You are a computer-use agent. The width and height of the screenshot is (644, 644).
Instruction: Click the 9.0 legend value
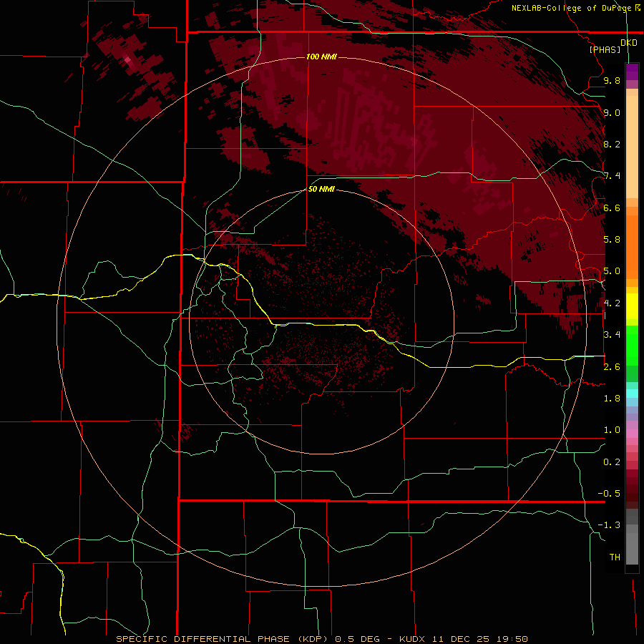point(612,113)
